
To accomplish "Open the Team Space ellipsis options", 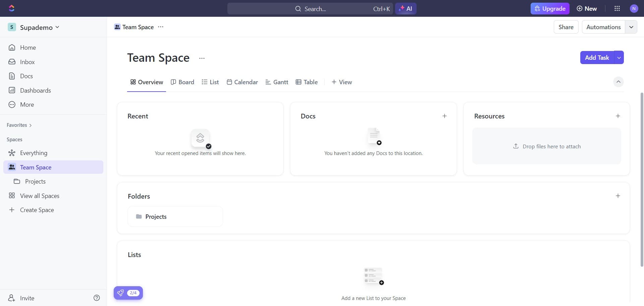I will (x=202, y=58).
